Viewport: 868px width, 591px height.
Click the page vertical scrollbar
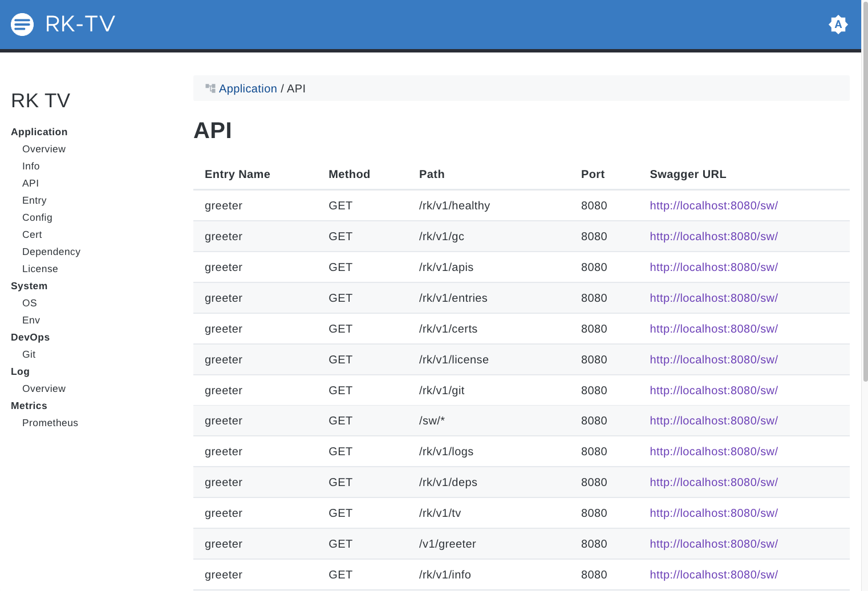click(865, 191)
